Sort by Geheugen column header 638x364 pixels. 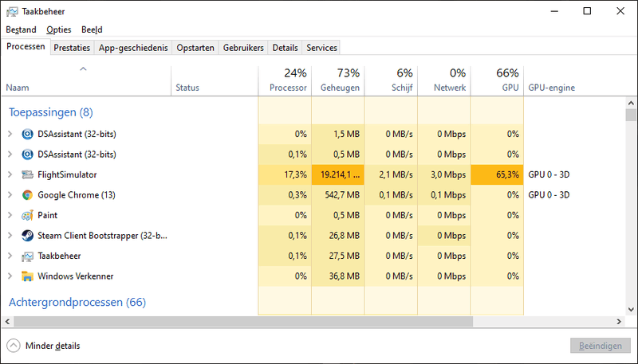337,80
